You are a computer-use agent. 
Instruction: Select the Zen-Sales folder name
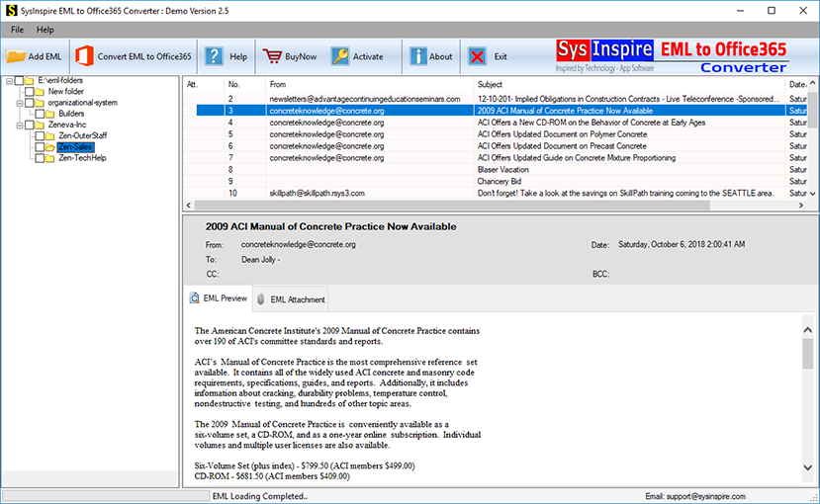tap(75, 147)
